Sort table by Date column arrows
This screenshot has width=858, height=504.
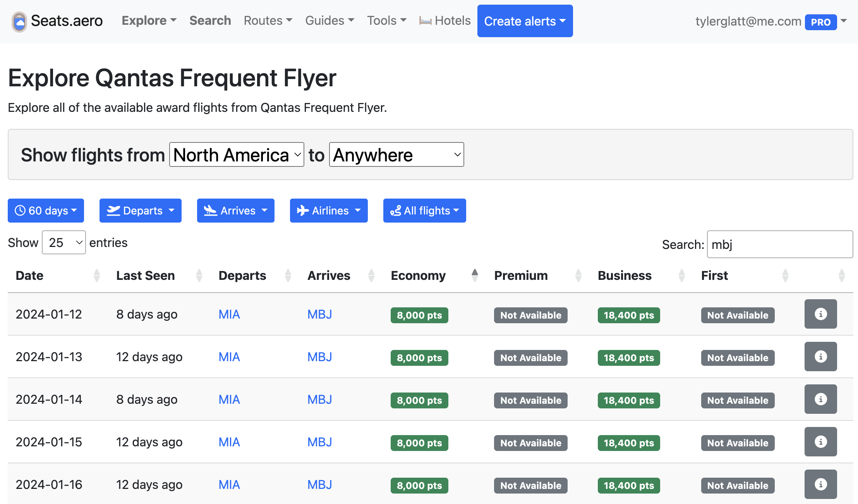tap(97, 276)
